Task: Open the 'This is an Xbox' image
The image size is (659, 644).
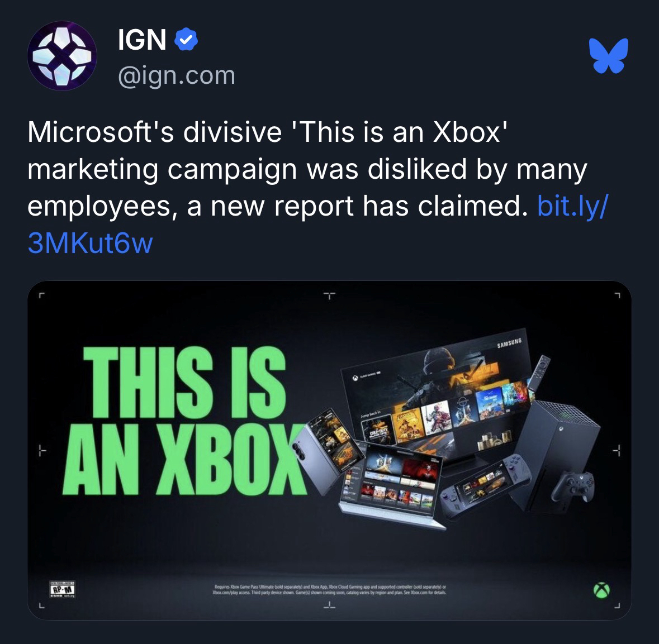Action: point(330,450)
